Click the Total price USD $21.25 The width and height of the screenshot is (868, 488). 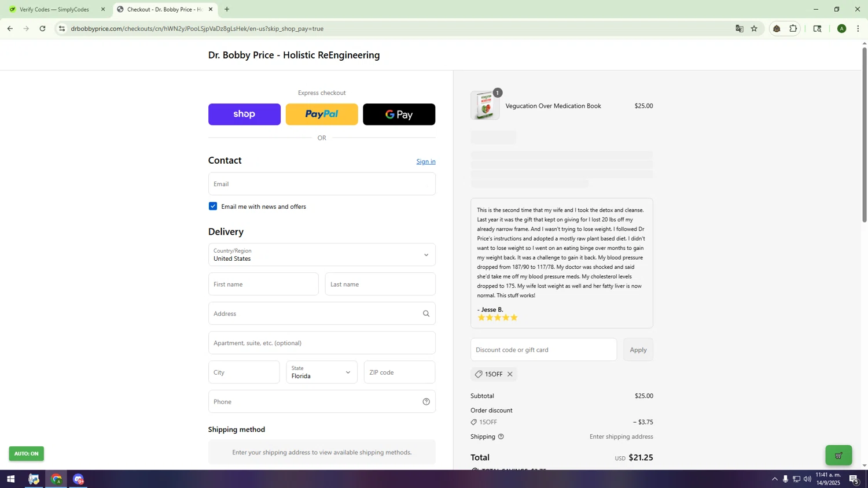[x=634, y=457]
